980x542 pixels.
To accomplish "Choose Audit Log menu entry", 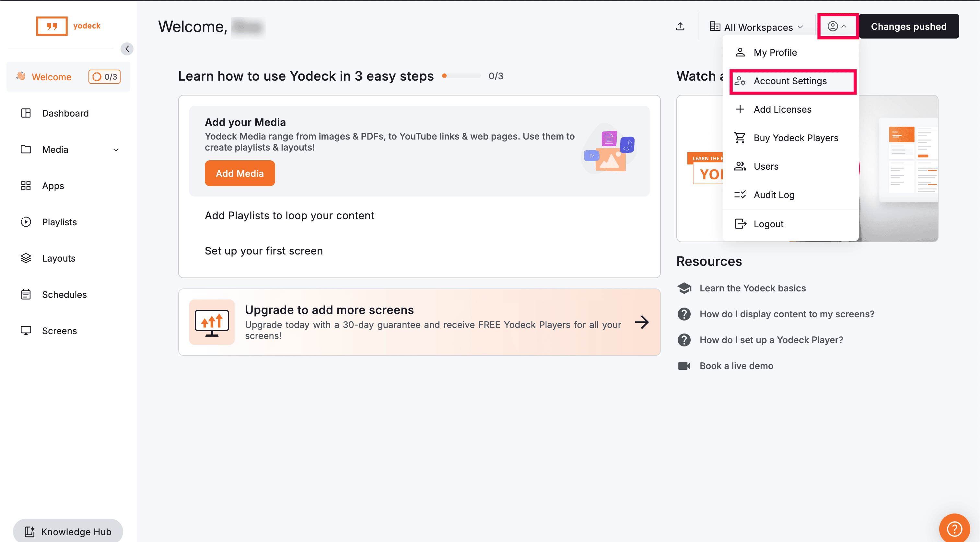I will [774, 195].
